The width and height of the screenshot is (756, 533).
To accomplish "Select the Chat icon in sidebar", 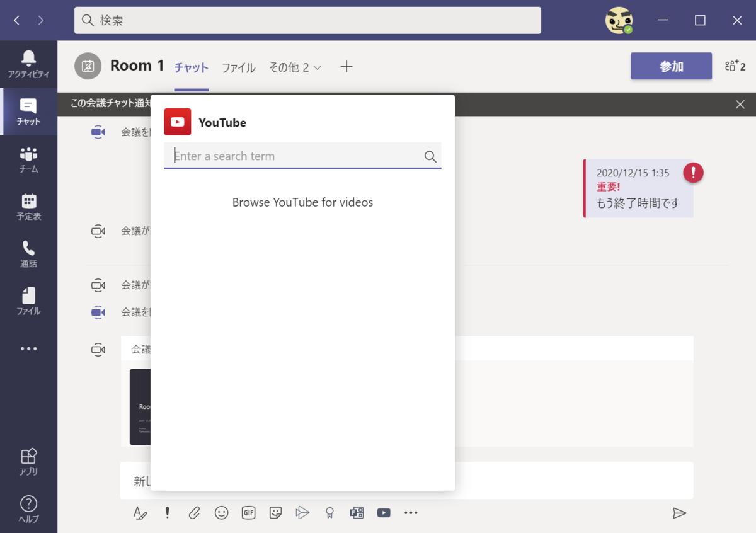I will [x=28, y=112].
